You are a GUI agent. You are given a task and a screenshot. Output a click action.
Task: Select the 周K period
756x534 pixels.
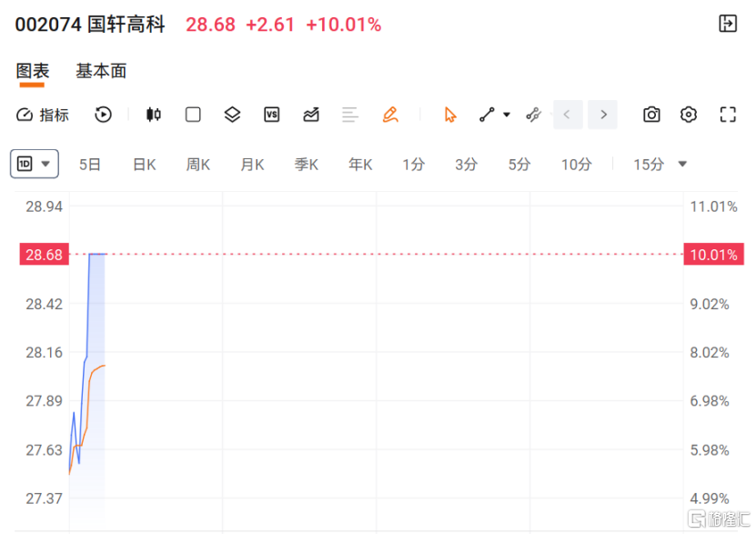198,165
